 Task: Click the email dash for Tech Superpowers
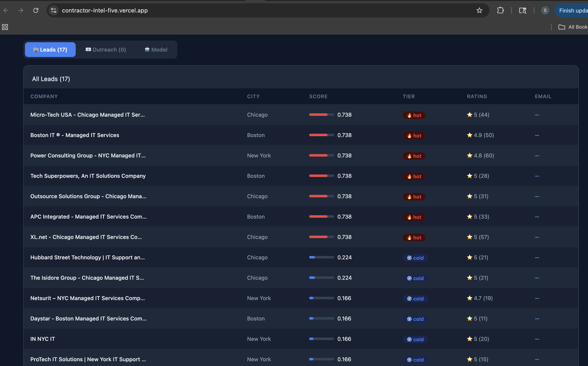537,176
